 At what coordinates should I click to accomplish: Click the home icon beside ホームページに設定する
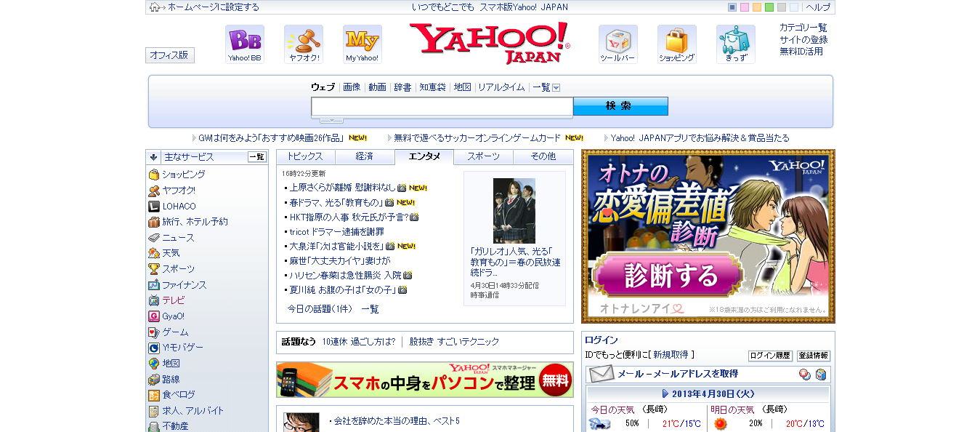155,7
